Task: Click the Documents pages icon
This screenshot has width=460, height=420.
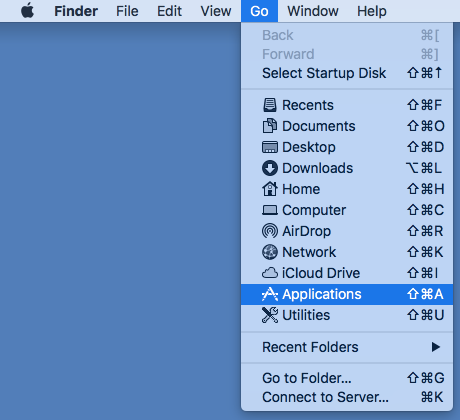Action: click(270, 126)
